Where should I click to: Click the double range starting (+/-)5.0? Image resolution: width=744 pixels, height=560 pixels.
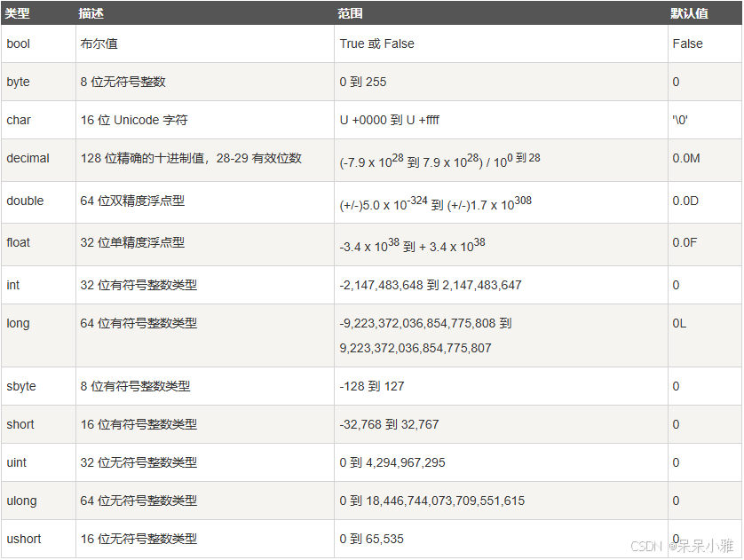(436, 203)
